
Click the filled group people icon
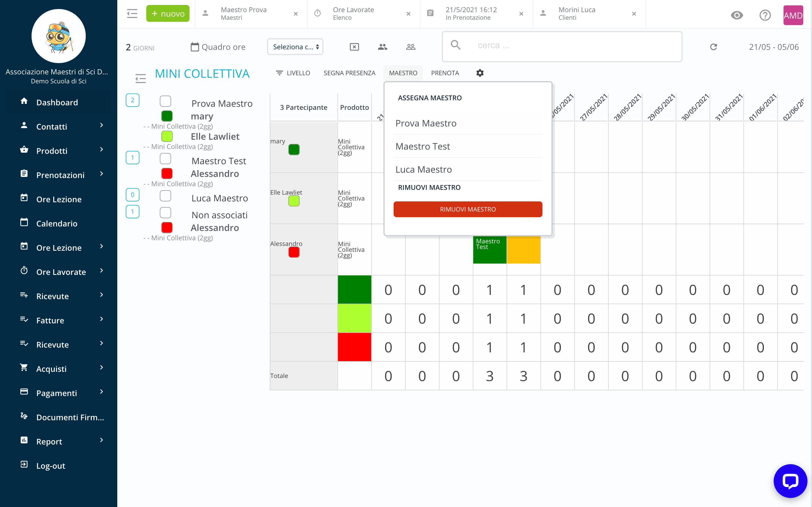(383, 47)
